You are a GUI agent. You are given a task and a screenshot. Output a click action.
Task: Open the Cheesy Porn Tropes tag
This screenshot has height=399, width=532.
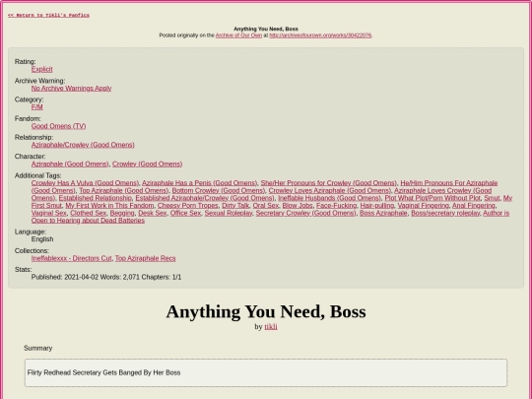187,206
